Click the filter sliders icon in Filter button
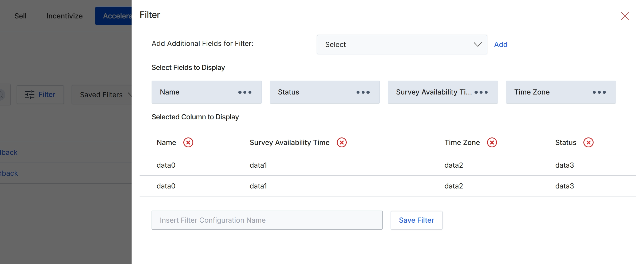 click(30, 94)
